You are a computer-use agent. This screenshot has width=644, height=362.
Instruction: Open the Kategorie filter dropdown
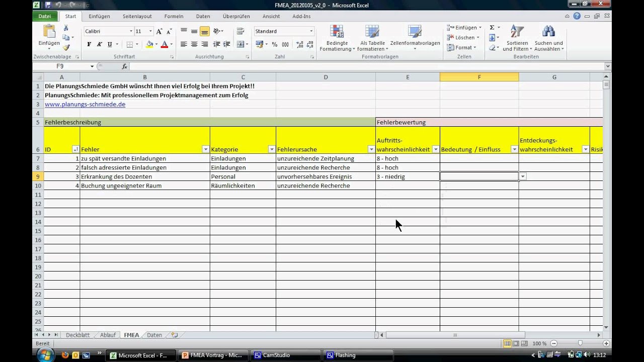(x=272, y=149)
